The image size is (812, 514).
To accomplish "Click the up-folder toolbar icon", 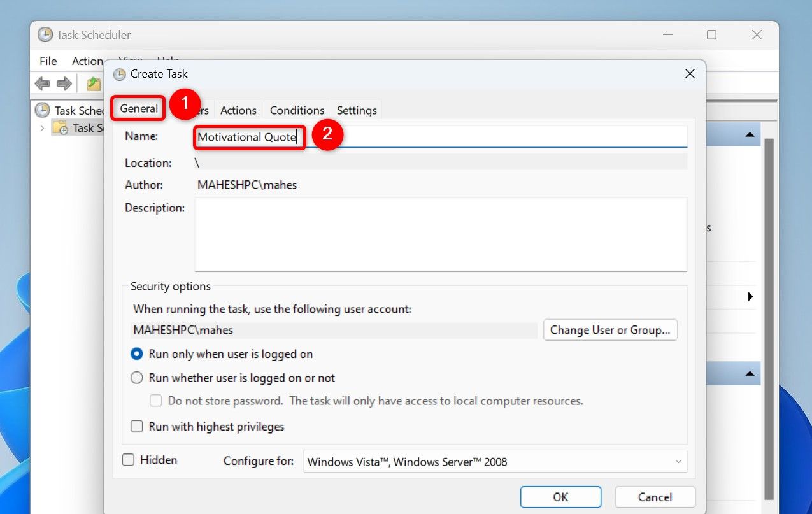I will pos(94,83).
